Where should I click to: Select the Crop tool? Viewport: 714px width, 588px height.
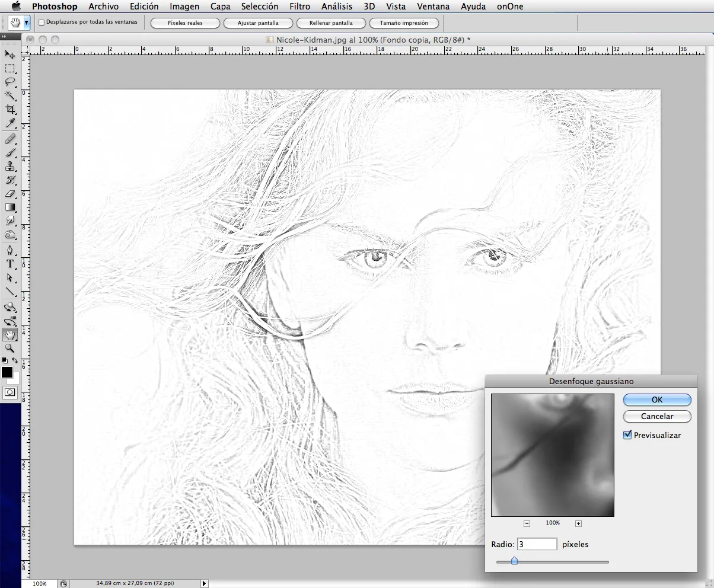point(10,109)
